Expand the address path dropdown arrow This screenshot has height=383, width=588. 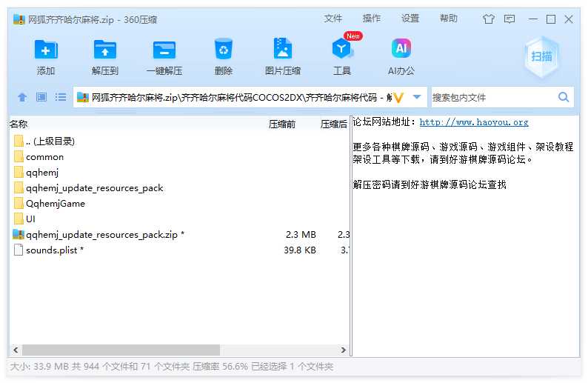click(x=417, y=97)
